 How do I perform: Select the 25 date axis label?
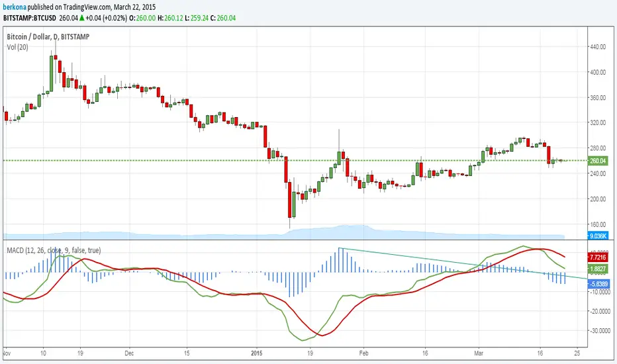577,353
